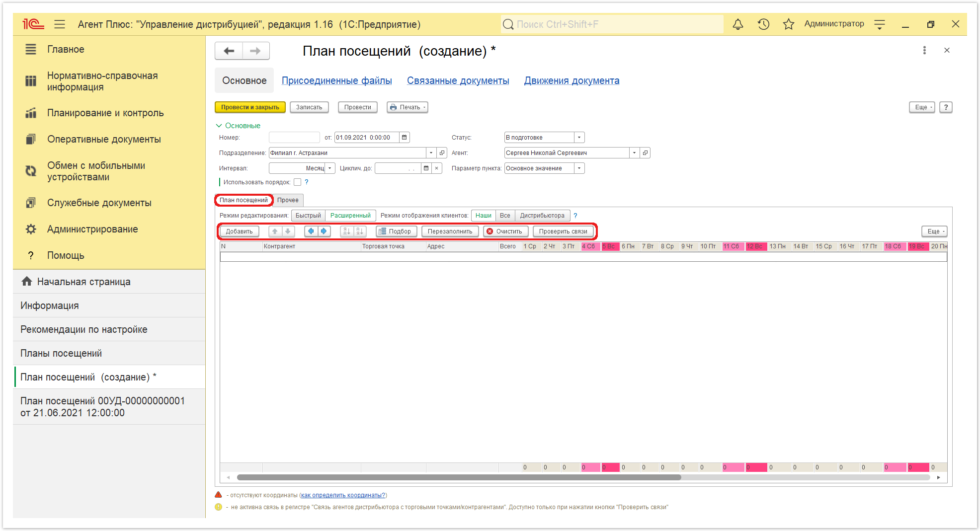Select the План посещений inner tab
The width and height of the screenshot is (980, 531).
(x=244, y=200)
